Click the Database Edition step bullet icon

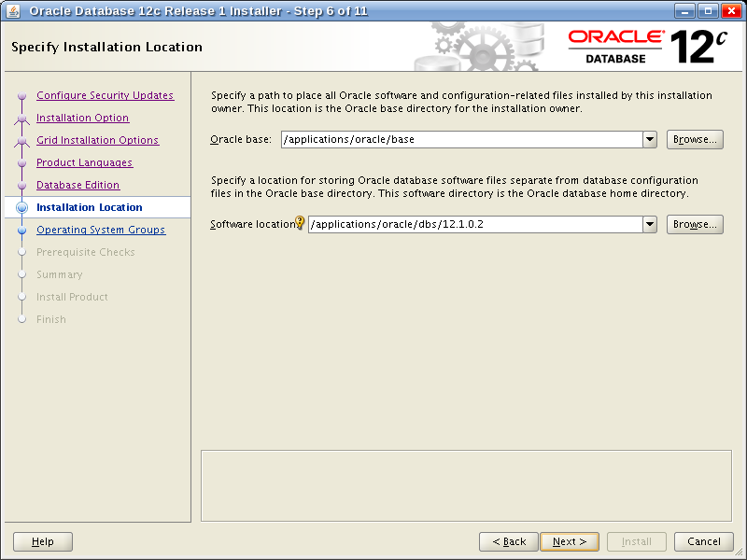coord(22,186)
